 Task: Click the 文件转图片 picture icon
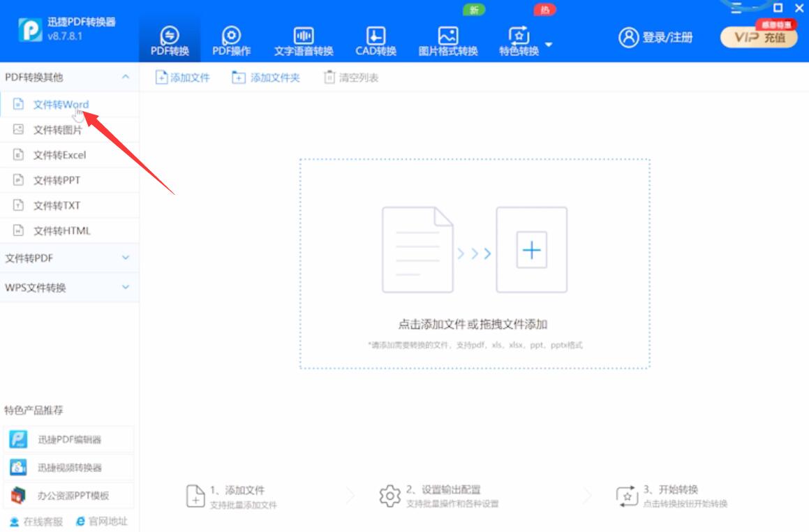click(18, 129)
